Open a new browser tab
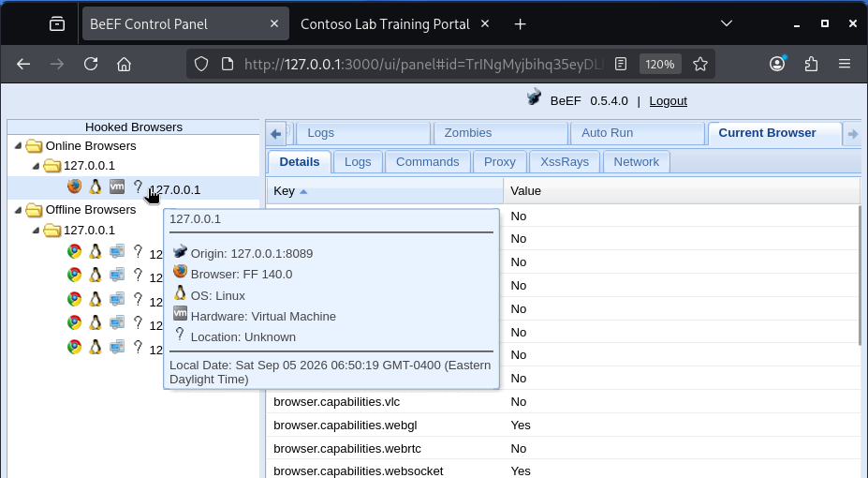Screen dimensions: 868x478 [520, 24]
